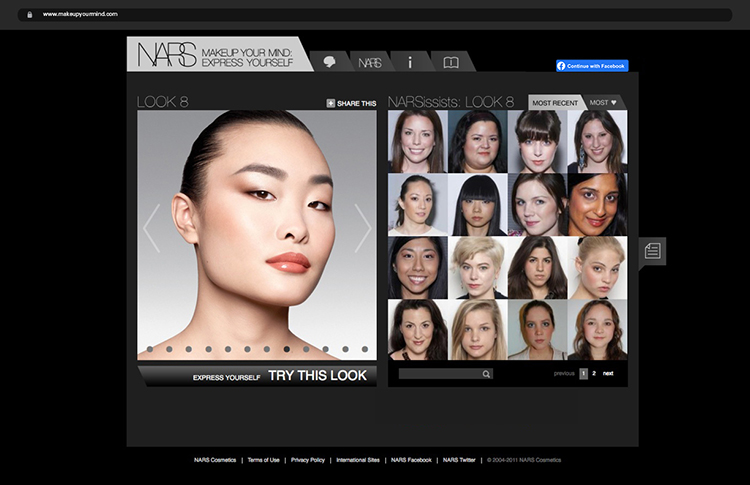The width and height of the screenshot is (750, 485).
Task: Expand the Most dropdown
Action: 604,103
